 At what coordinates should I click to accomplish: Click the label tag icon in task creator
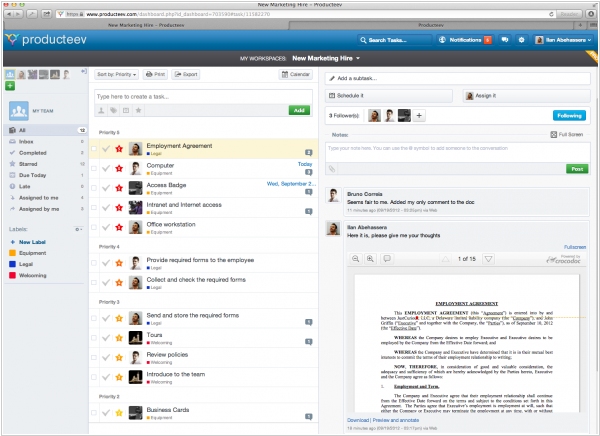[x=114, y=111]
